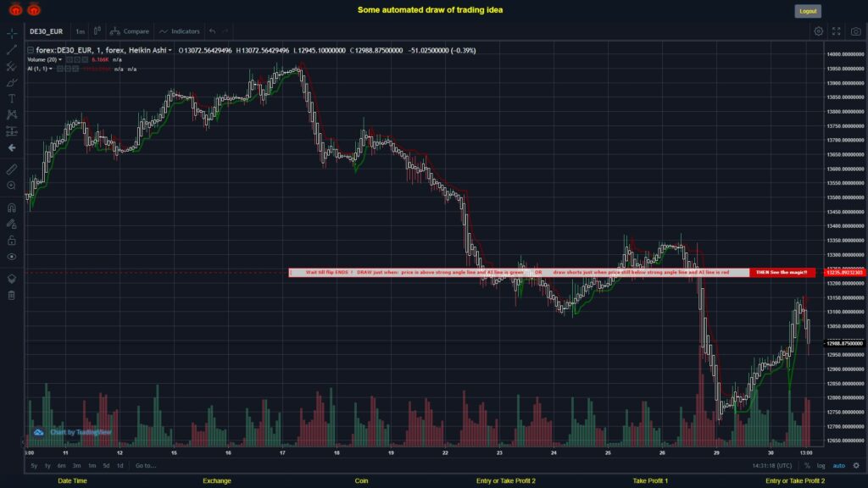Click the THEN See the magic!! red label
Image resolution: width=868 pixels, height=488 pixels.
click(x=782, y=272)
